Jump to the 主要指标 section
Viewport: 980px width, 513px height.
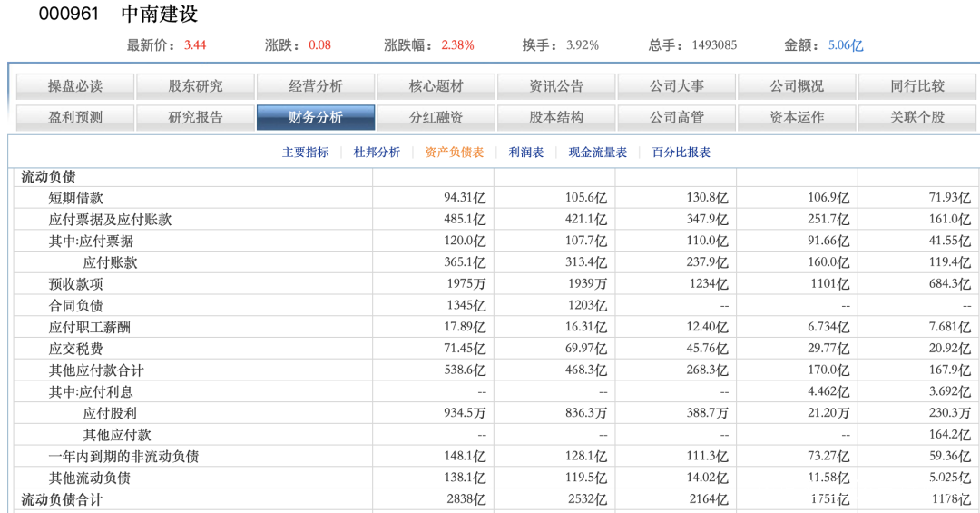305,152
